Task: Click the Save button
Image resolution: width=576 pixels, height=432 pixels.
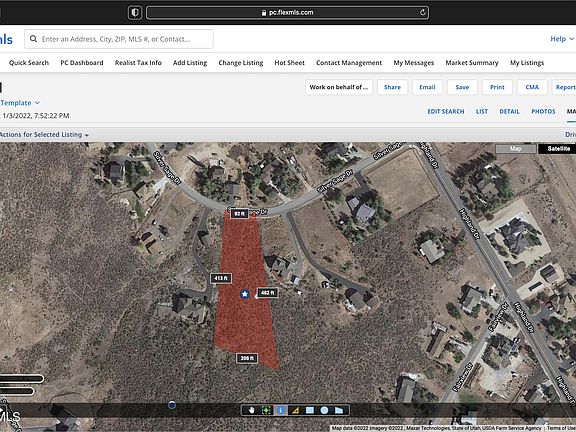Action: click(462, 87)
